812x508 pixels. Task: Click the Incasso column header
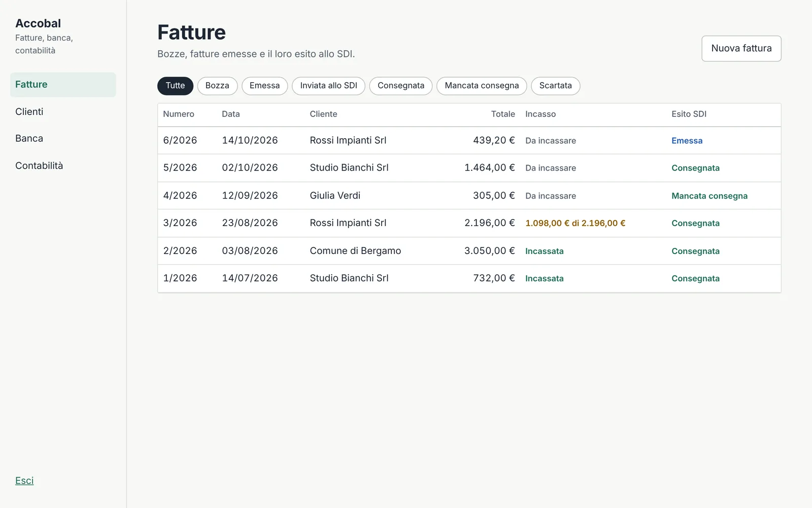tap(540, 114)
